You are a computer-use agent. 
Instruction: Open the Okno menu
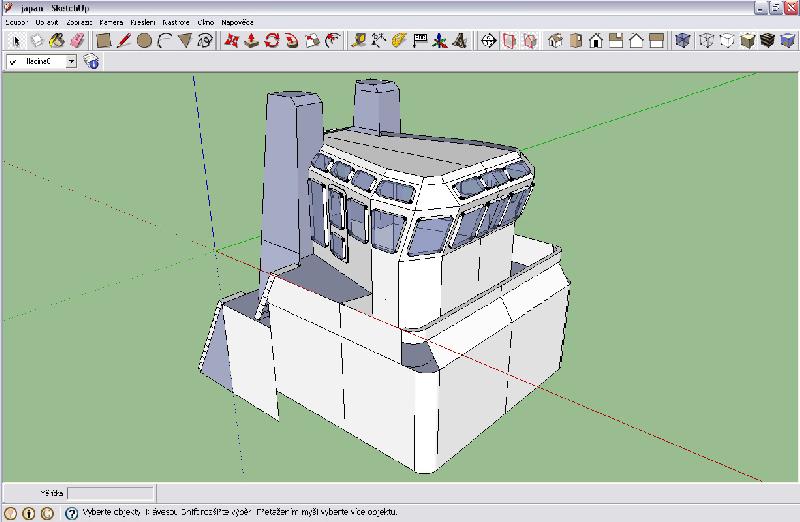coord(205,21)
